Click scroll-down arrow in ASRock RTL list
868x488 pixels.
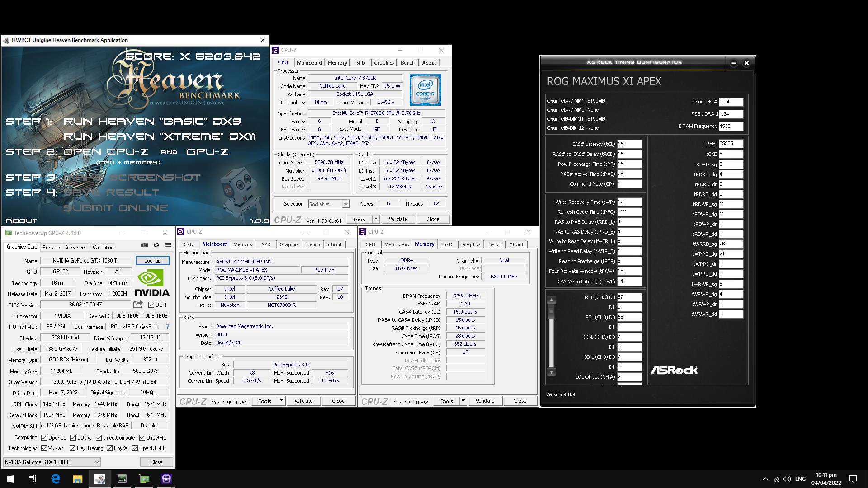pos(552,372)
